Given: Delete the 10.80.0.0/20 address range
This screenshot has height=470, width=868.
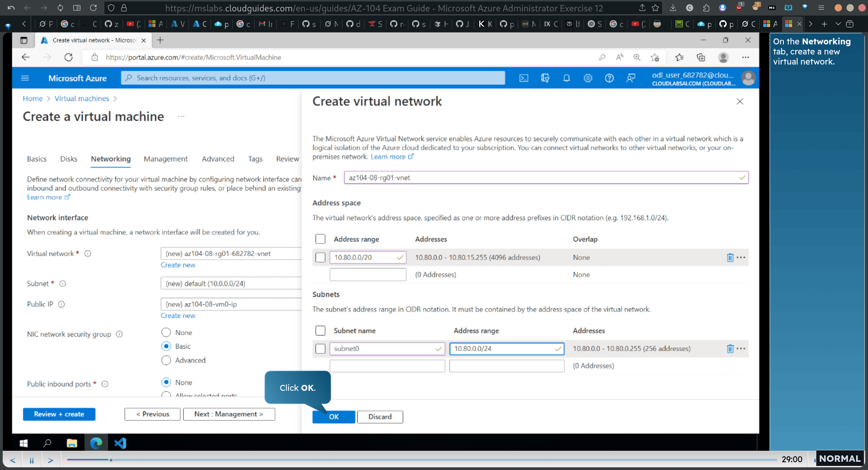Looking at the screenshot, I should [x=730, y=258].
